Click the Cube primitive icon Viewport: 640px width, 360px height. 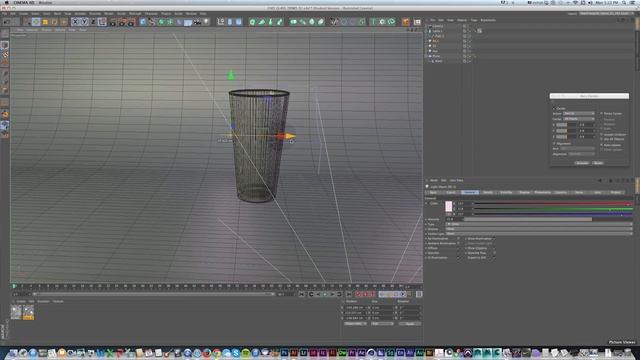coord(143,22)
